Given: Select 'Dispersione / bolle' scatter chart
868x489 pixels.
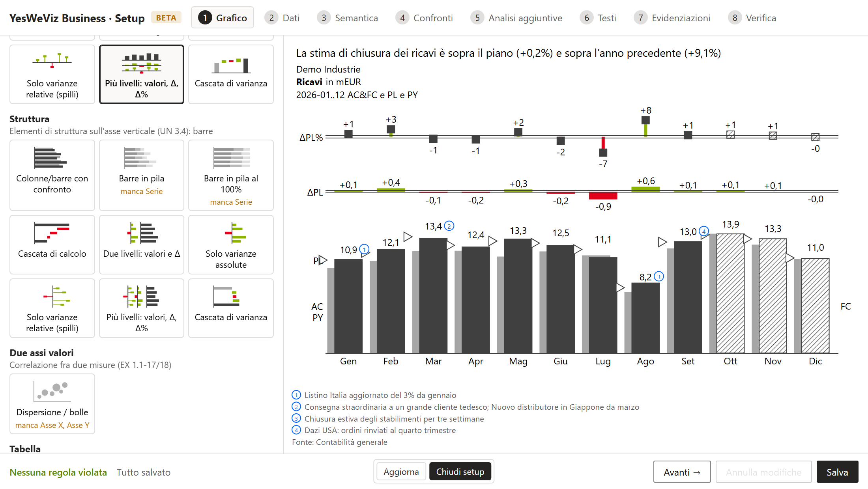Looking at the screenshot, I should coord(52,404).
